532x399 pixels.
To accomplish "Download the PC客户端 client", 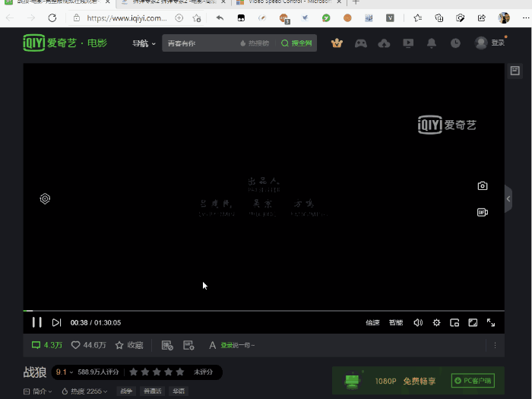I will (473, 381).
